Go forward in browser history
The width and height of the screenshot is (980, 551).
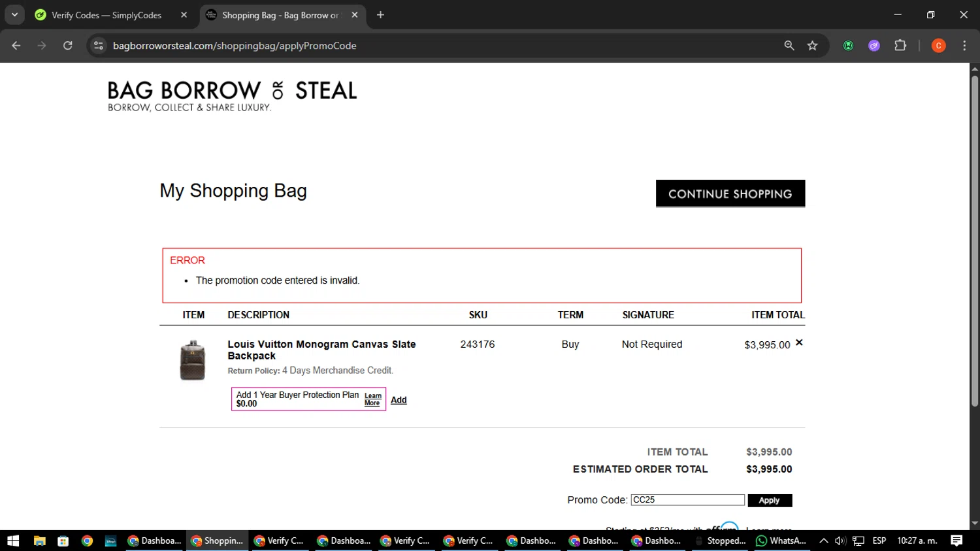pyautogui.click(x=42, y=46)
